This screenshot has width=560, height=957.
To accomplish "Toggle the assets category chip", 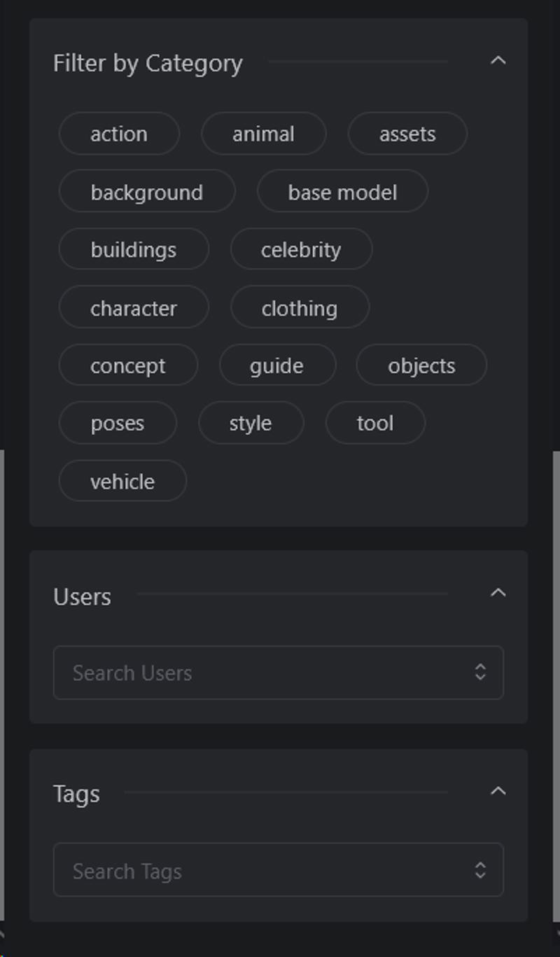I will click(407, 134).
